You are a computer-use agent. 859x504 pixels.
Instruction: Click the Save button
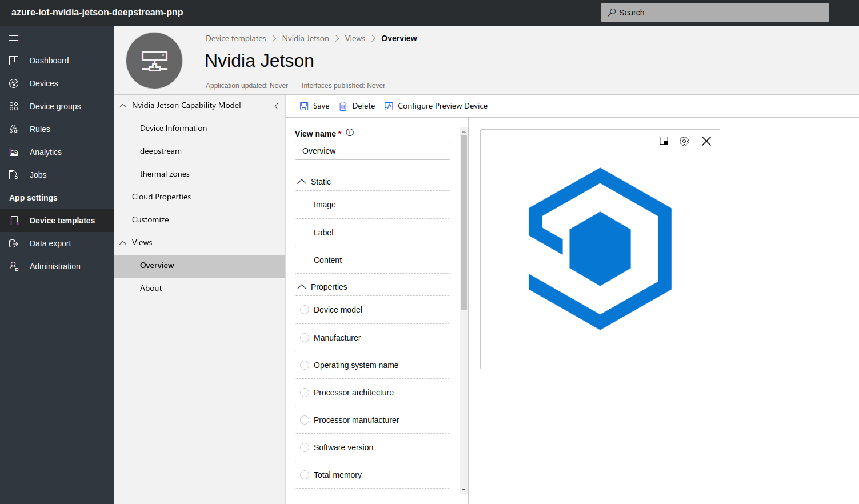point(315,106)
